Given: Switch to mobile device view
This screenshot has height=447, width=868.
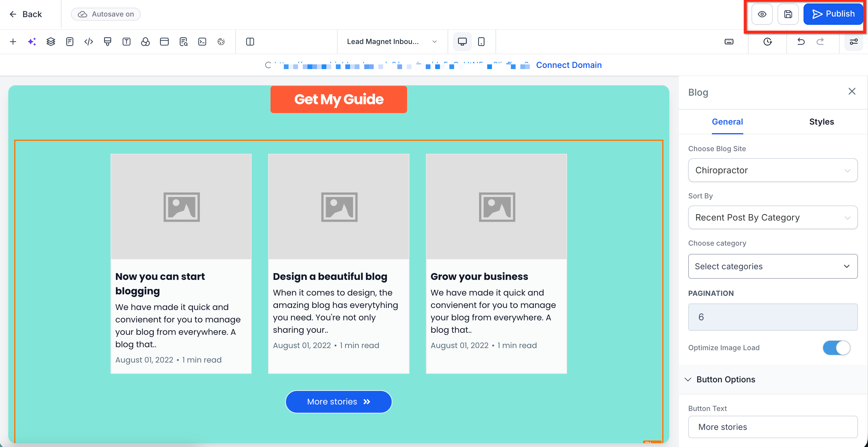Looking at the screenshot, I should tap(481, 42).
